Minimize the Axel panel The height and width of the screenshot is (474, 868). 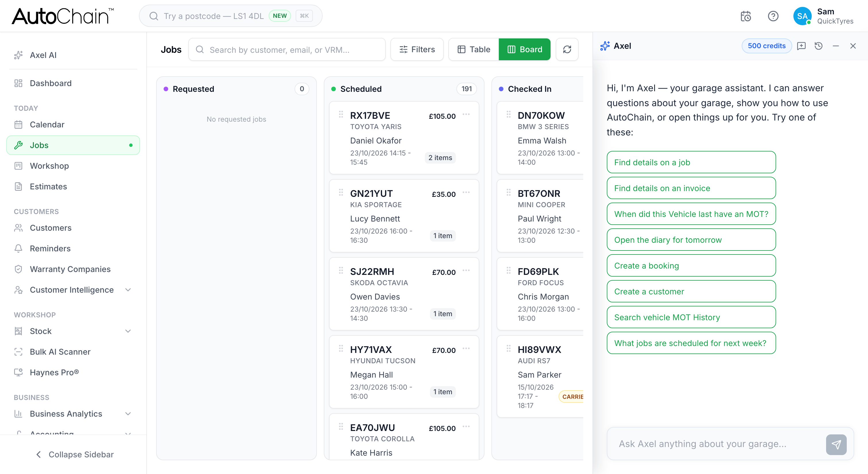(x=836, y=46)
